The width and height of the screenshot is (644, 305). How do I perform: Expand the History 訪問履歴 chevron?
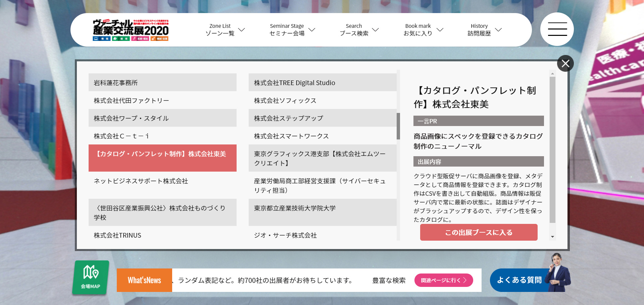(498, 29)
